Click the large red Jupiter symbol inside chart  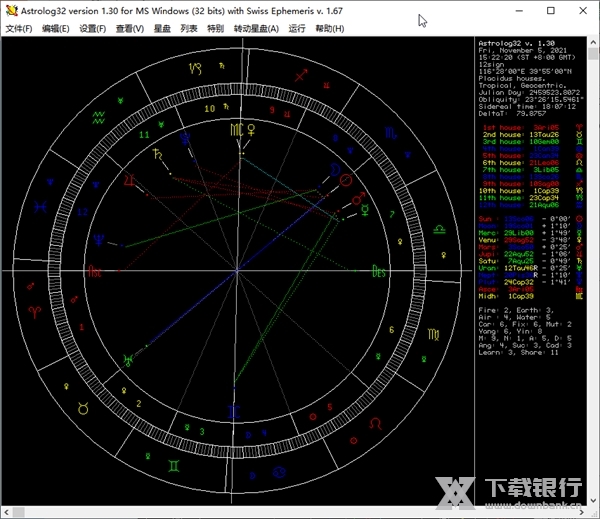click(x=129, y=180)
